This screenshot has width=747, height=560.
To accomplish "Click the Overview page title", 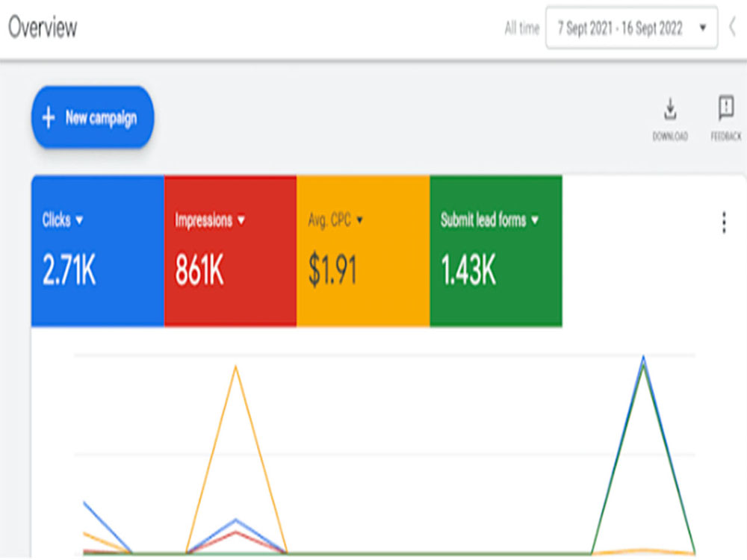I will pos(43,28).
